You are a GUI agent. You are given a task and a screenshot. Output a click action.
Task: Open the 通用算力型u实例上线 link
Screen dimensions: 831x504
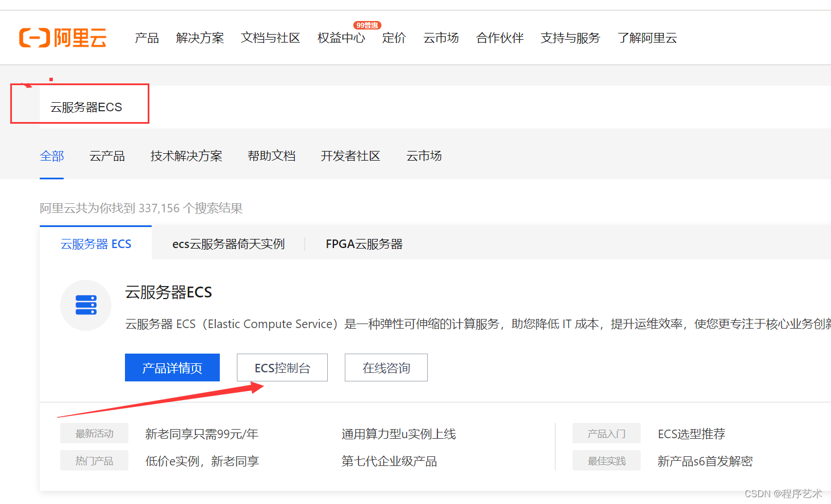point(399,434)
